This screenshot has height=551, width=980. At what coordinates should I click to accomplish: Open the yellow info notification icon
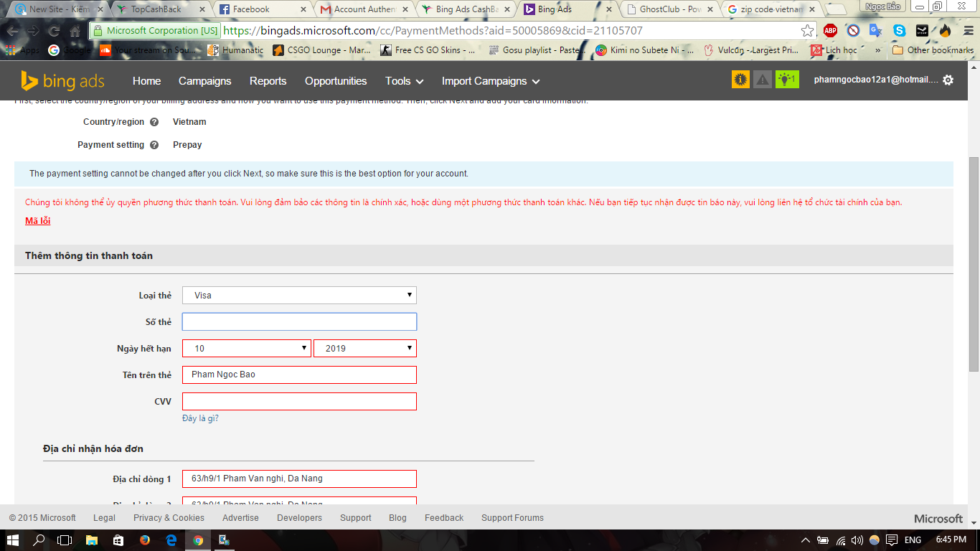(x=740, y=80)
